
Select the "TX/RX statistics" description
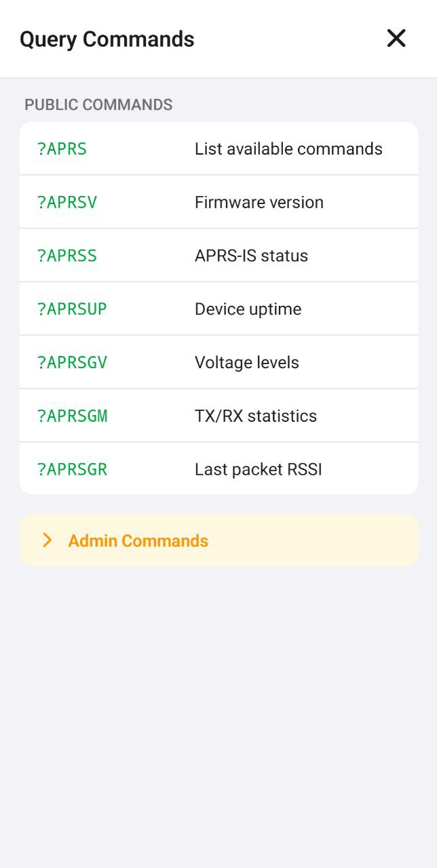(x=256, y=416)
